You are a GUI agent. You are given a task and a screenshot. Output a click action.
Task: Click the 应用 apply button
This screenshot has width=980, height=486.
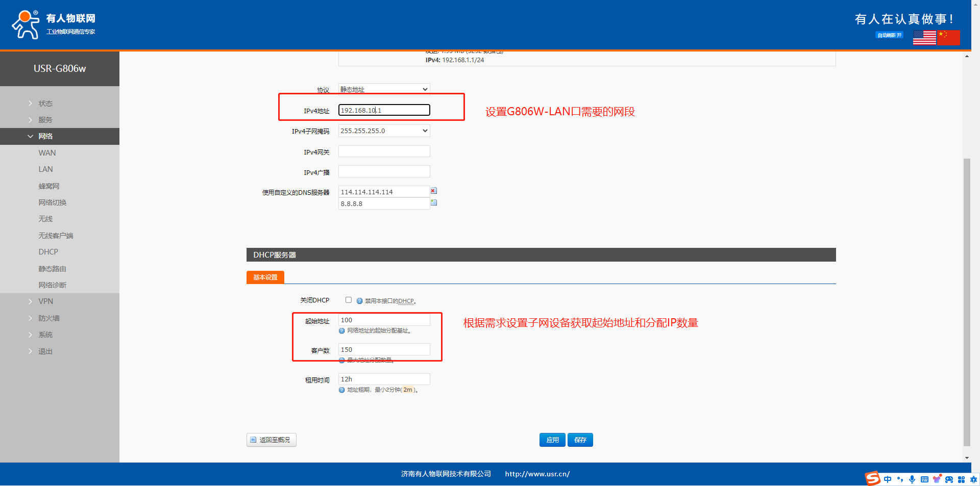[x=552, y=440]
